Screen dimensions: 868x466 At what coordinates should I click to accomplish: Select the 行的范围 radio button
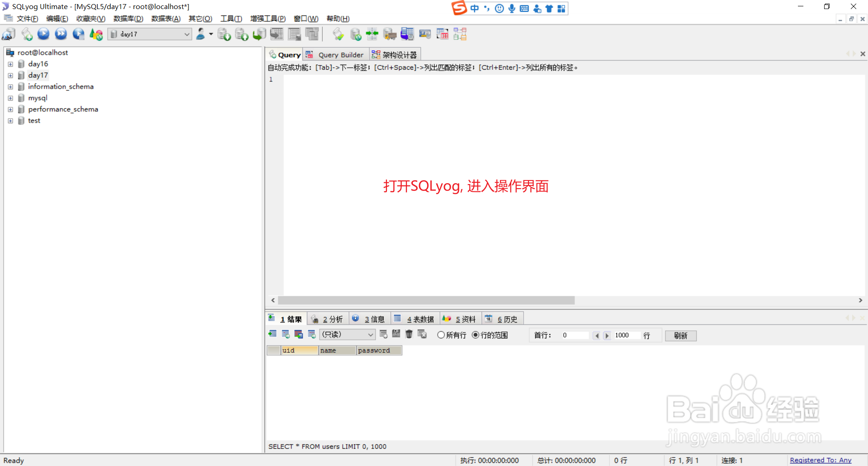(476, 335)
